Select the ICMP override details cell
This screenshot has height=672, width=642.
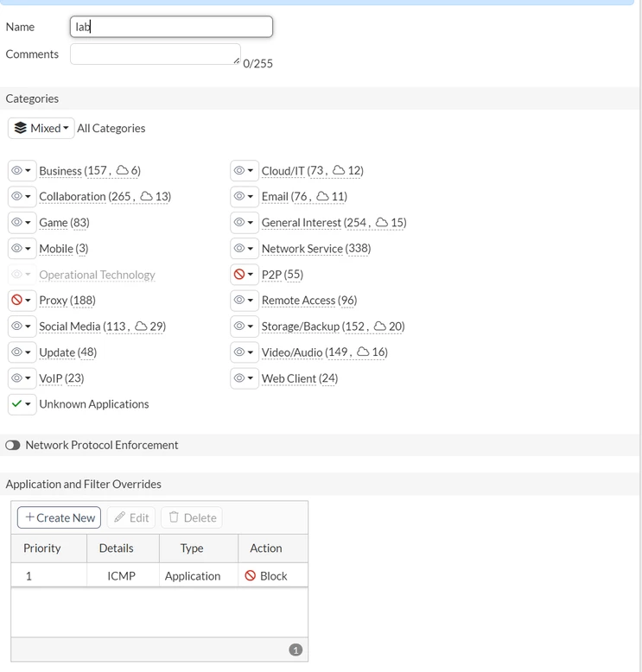tap(123, 575)
